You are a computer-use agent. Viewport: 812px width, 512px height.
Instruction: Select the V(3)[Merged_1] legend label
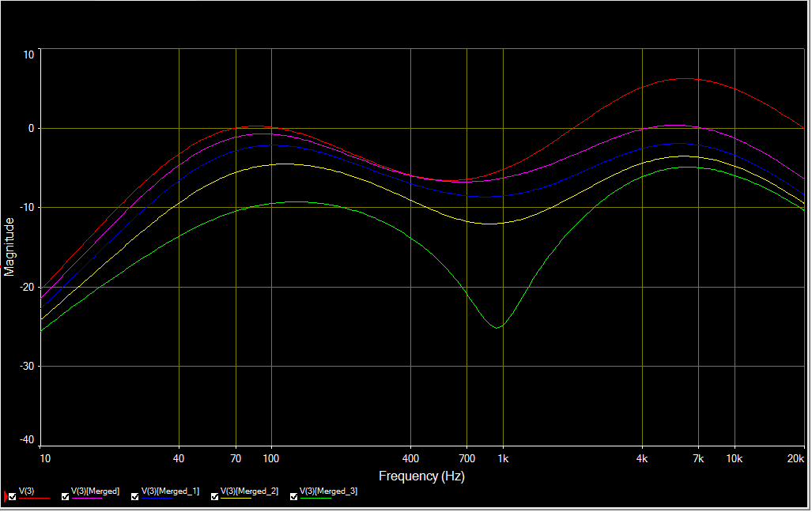[x=170, y=491]
